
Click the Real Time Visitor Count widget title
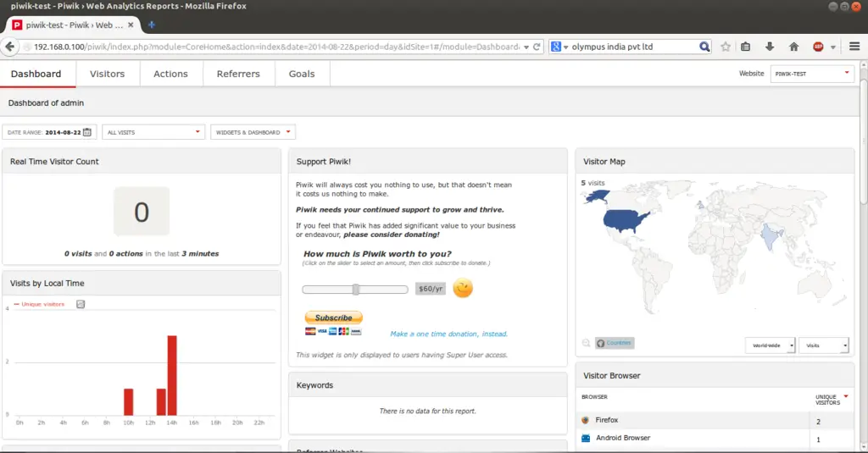[x=54, y=162]
